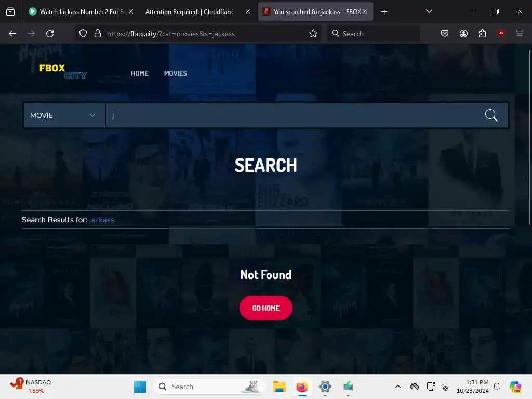Open the Firefox application menu
This screenshot has height=399, width=532.
pos(520,33)
